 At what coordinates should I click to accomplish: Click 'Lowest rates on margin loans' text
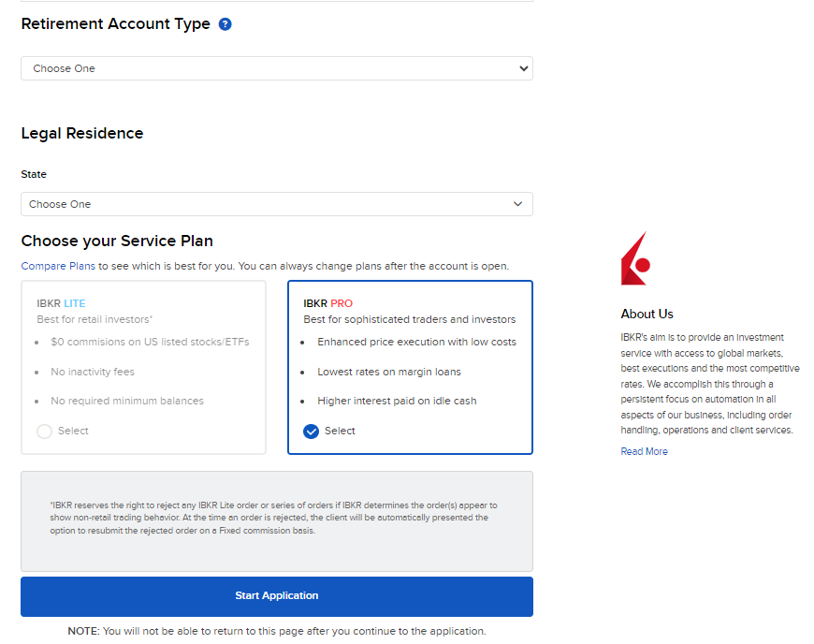coord(389,372)
